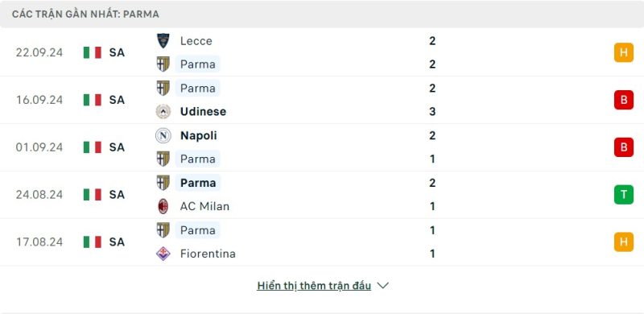Image resolution: width=644 pixels, height=314 pixels.
Task: Click Parma crest in the Lecce match row
Action: click(163, 64)
